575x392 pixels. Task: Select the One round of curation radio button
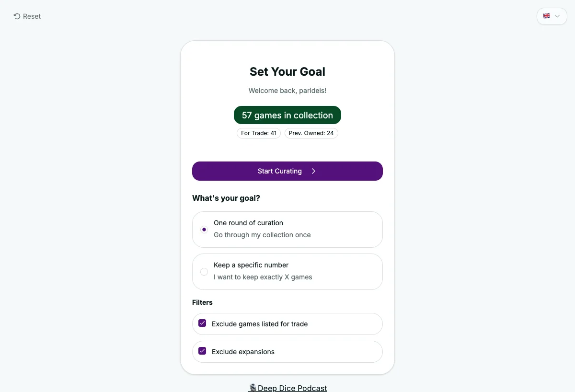click(x=204, y=229)
